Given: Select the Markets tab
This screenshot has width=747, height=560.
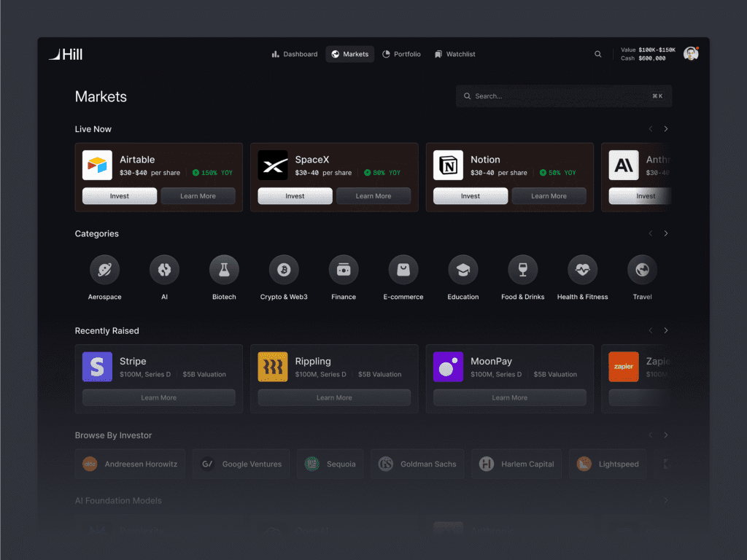Looking at the screenshot, I should coord(350,54).
